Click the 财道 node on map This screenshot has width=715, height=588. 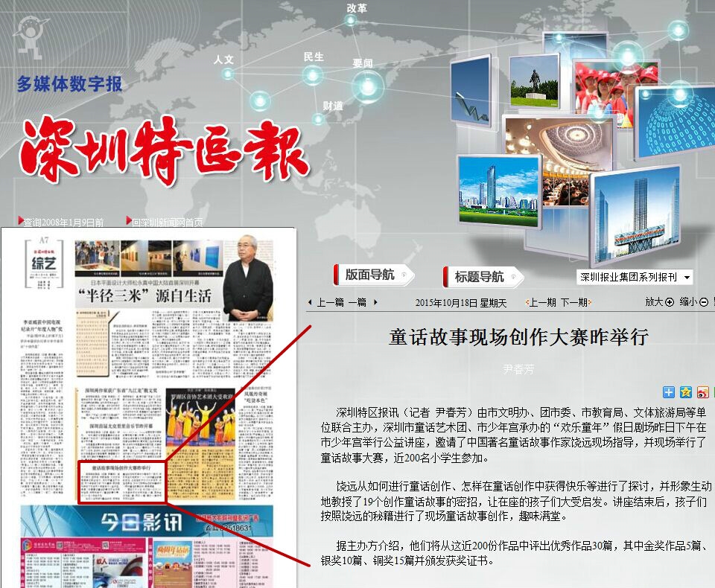click(319, 118)
